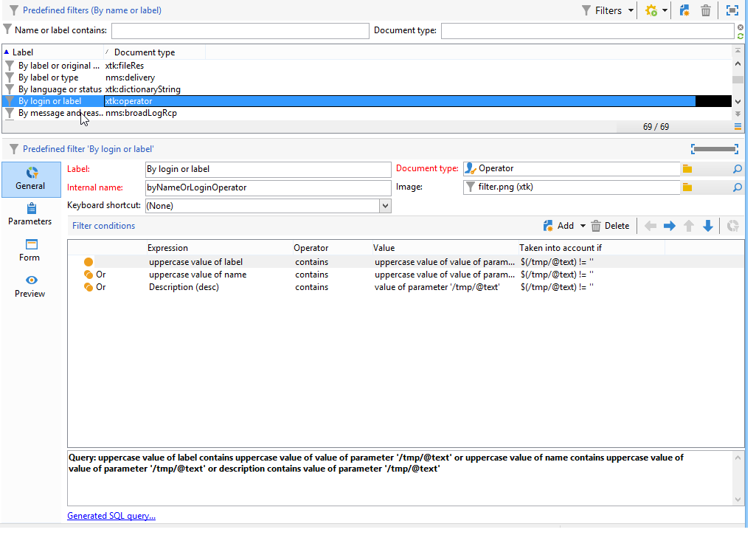Open the Preview tab
The image size is (756, 538).
30,286
